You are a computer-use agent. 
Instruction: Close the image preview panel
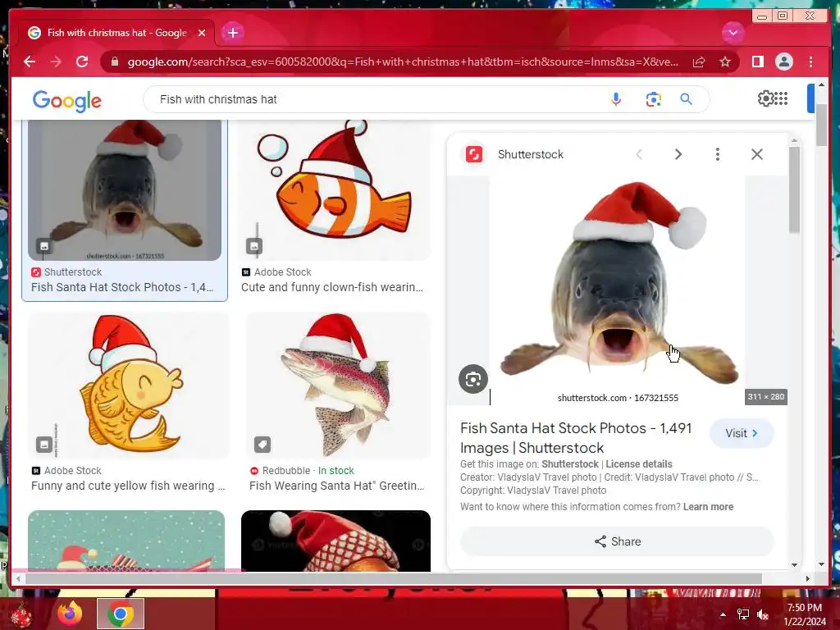pyautogui.click(x=757, y=154)
